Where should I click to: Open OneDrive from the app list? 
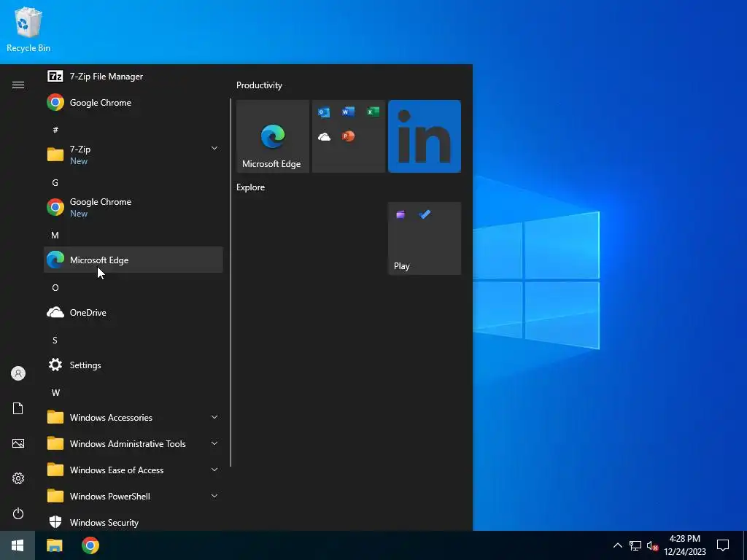(133, 312)
